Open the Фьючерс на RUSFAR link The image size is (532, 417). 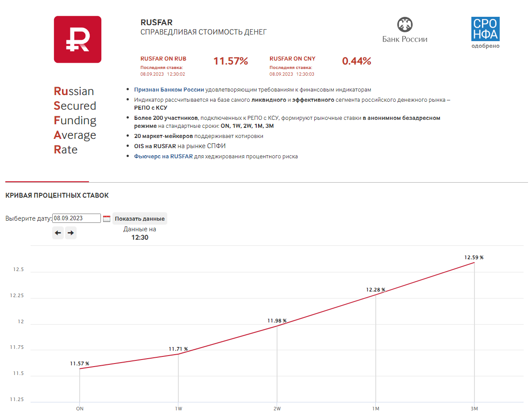(x=163, y=156)
